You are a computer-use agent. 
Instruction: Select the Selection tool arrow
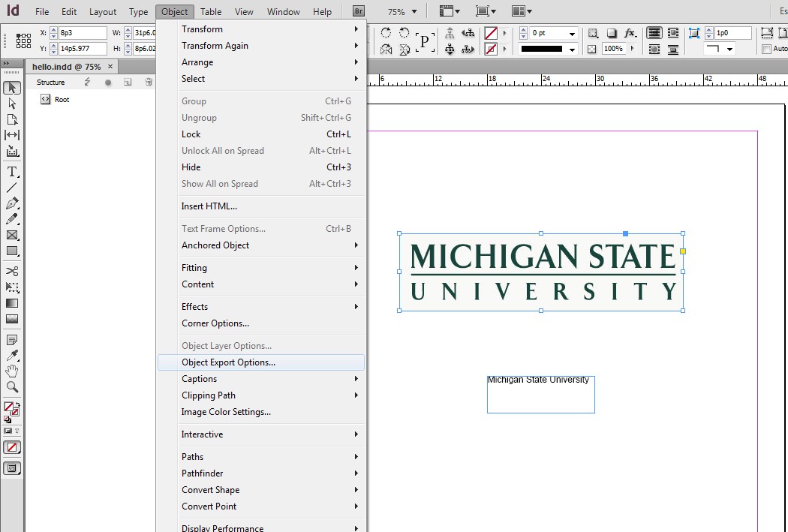coord(12,87)
